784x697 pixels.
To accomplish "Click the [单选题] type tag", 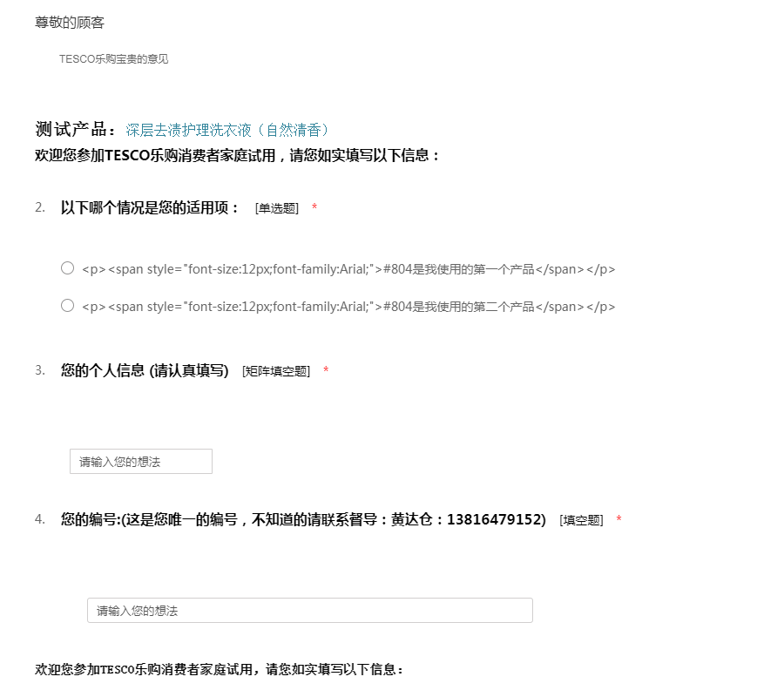I will pyautogui.click(x=277, y=208).
